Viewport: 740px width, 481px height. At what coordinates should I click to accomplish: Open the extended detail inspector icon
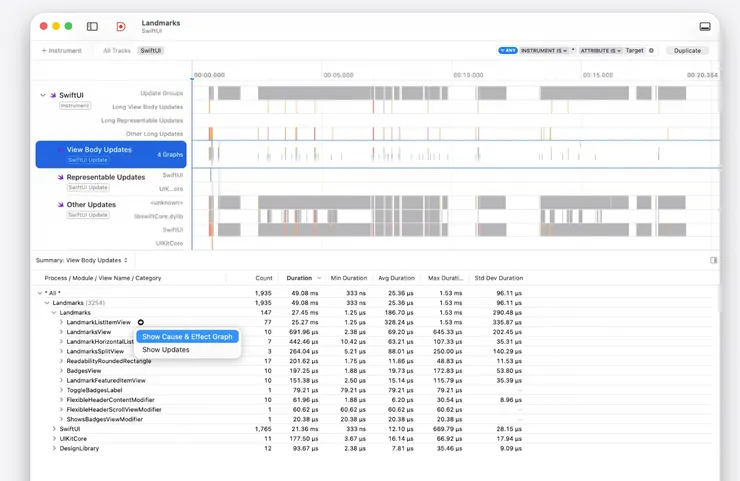(x=713, y=260)
